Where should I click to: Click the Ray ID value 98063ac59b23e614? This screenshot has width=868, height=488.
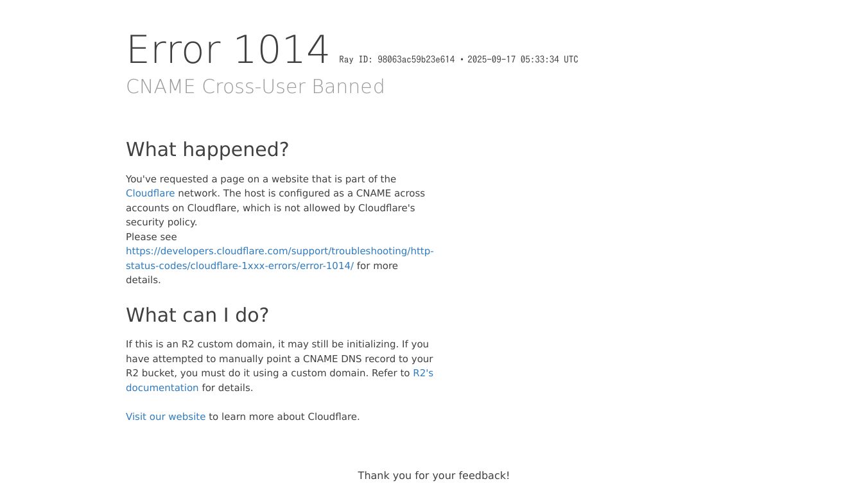(416, 60)
